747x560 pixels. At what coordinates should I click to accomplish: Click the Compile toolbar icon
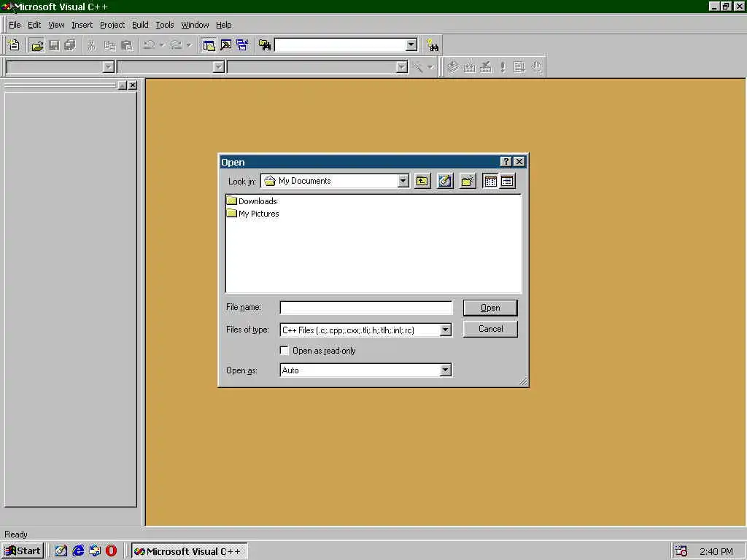point(453,66)
